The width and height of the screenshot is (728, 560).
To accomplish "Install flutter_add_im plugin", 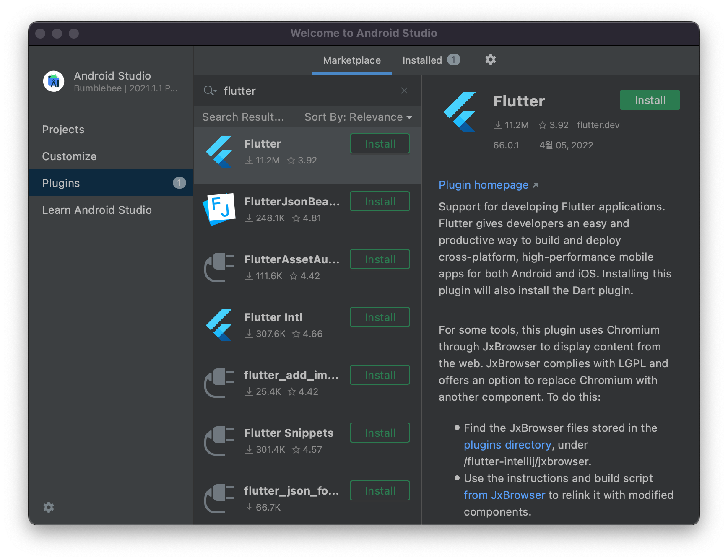I will coord(380,375).
